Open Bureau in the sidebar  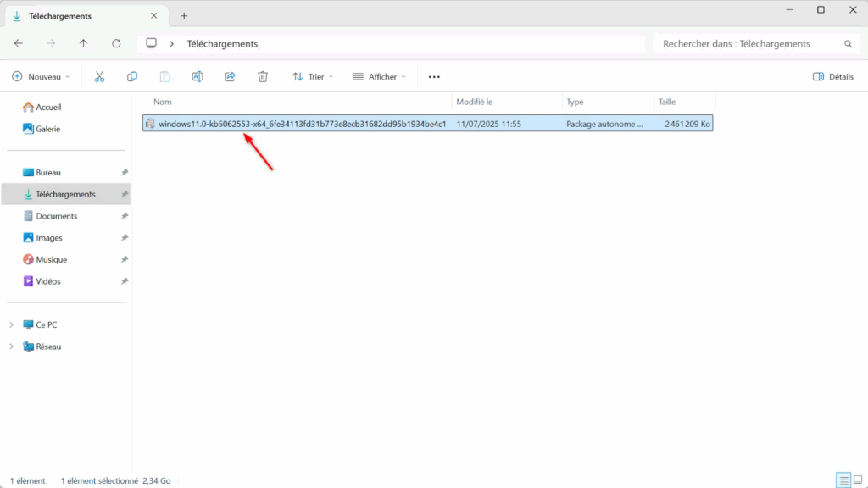point(42,173)
